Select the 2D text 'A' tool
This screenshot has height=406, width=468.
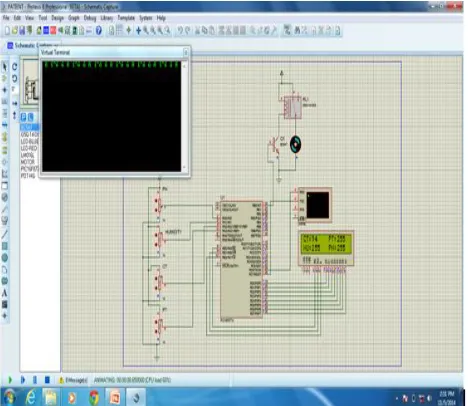point(5,293)
